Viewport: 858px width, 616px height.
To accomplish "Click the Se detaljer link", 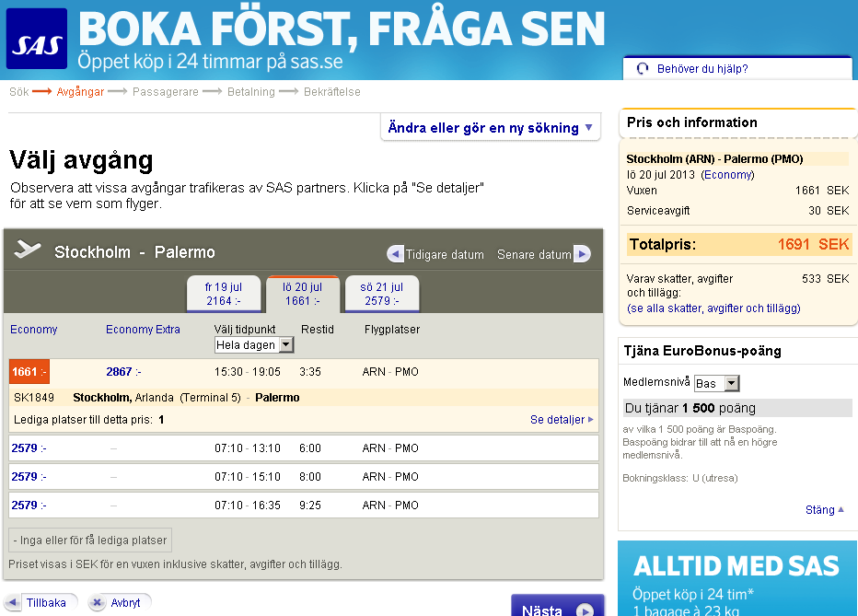I will (558, 420).
